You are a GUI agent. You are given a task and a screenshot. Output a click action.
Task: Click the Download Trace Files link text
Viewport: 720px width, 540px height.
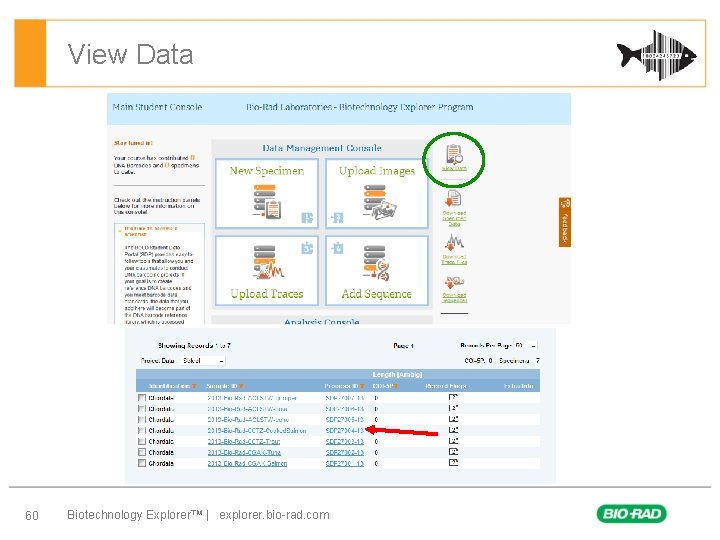click(454, 259)
